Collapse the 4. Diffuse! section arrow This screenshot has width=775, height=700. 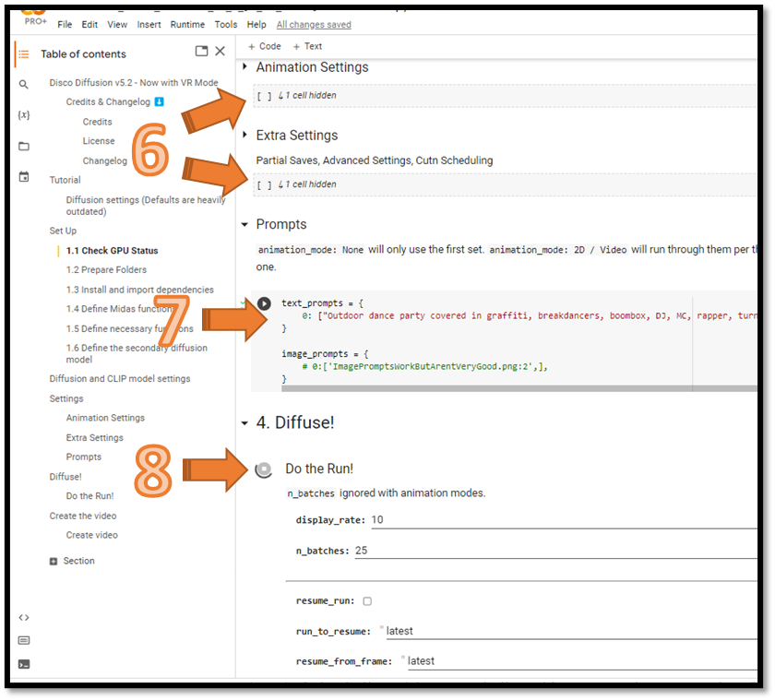244,423
